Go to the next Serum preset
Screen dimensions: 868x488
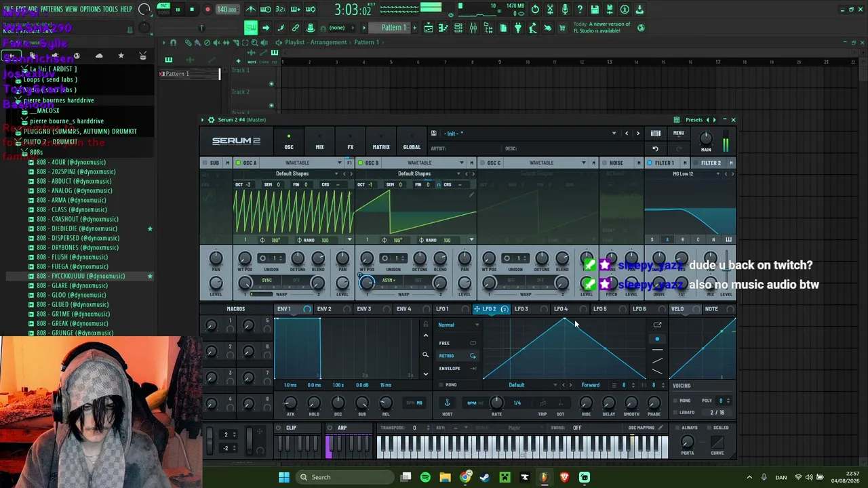[x=637, y=134]
